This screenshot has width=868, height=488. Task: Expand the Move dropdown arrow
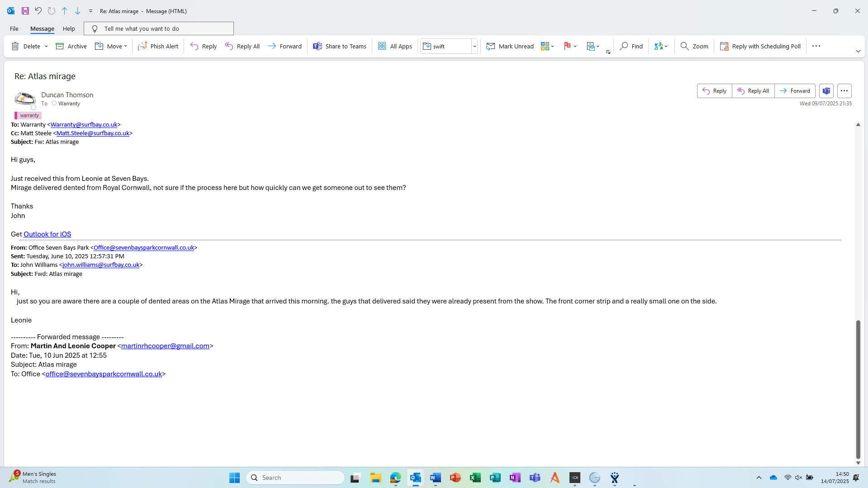(x=126, y=46)
